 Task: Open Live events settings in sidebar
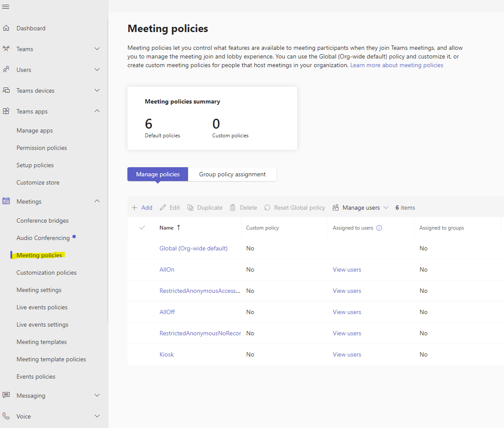click(x=42, y=324)
